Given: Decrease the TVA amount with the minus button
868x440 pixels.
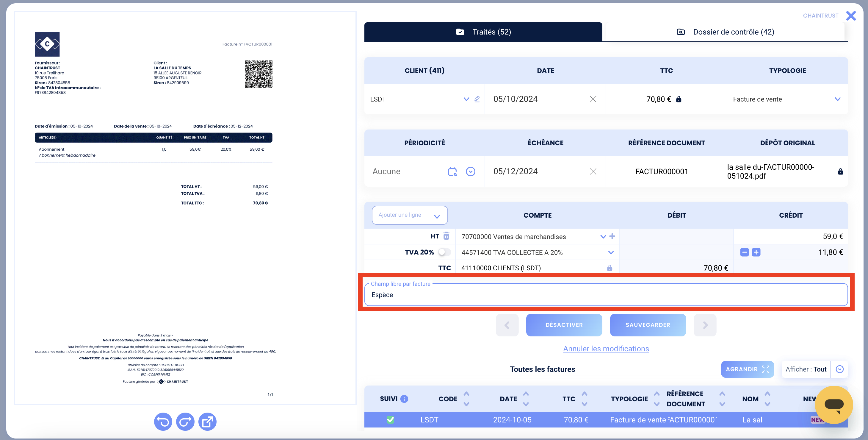Looking at the screenshot, I should [744, 252].
